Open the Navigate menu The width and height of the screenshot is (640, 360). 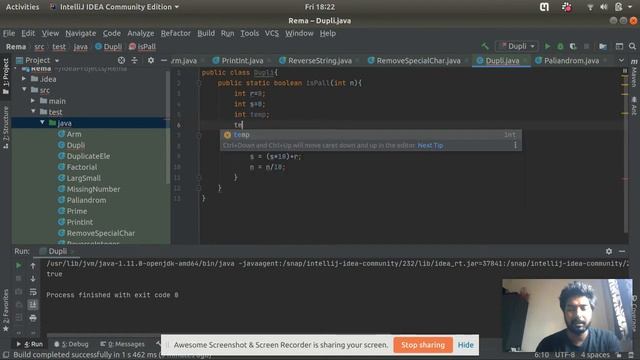pyautogui.click(x=80, y=33)
